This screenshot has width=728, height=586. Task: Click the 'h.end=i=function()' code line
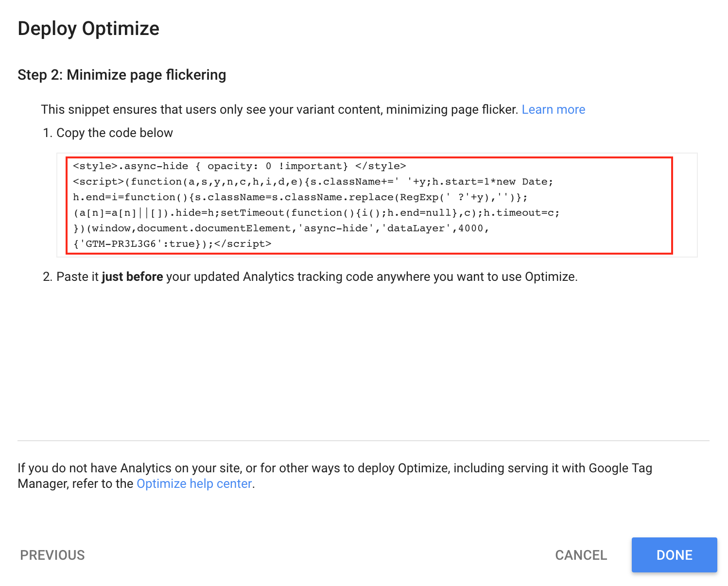tap(300, 197)
